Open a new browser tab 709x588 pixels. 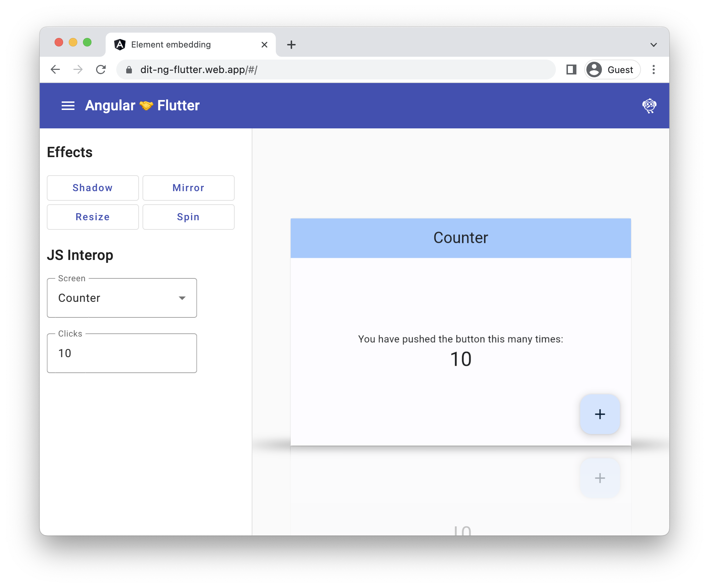click(x=291, y=45)
